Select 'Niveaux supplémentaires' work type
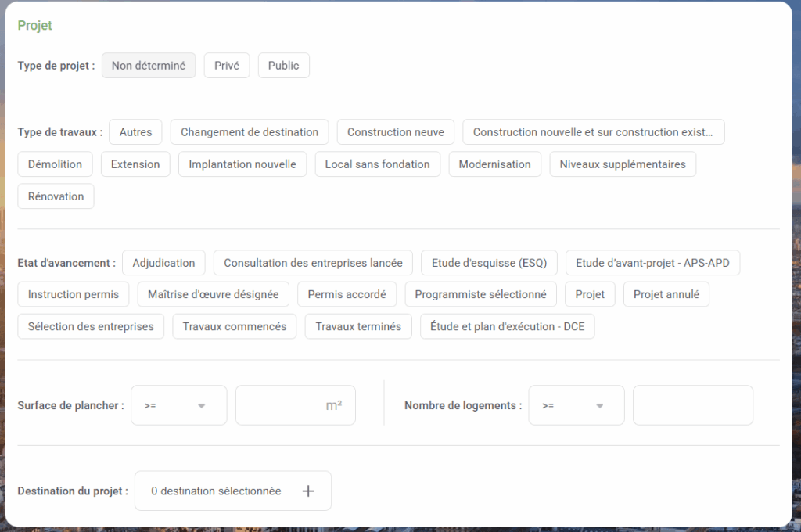 [x=623, y=164]
